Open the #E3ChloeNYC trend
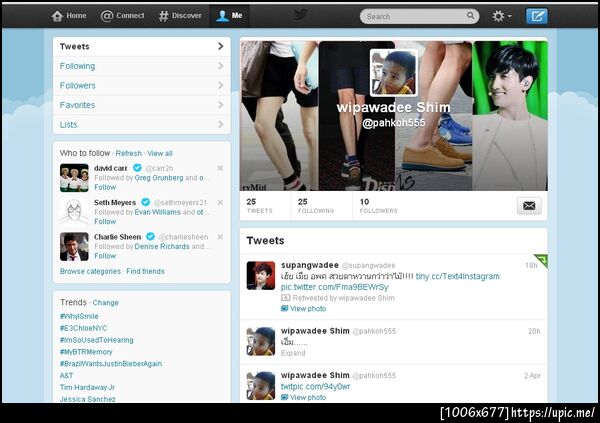The image size is (600, 423). (83, 328)
